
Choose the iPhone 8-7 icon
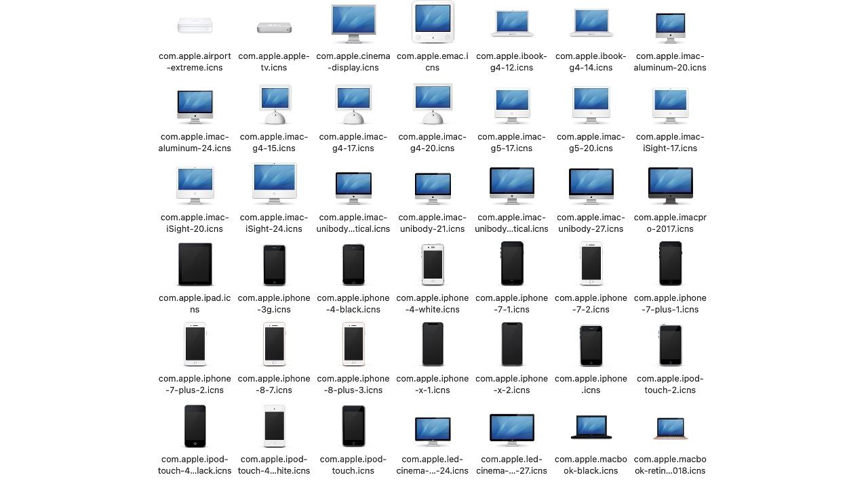point(274,344)
